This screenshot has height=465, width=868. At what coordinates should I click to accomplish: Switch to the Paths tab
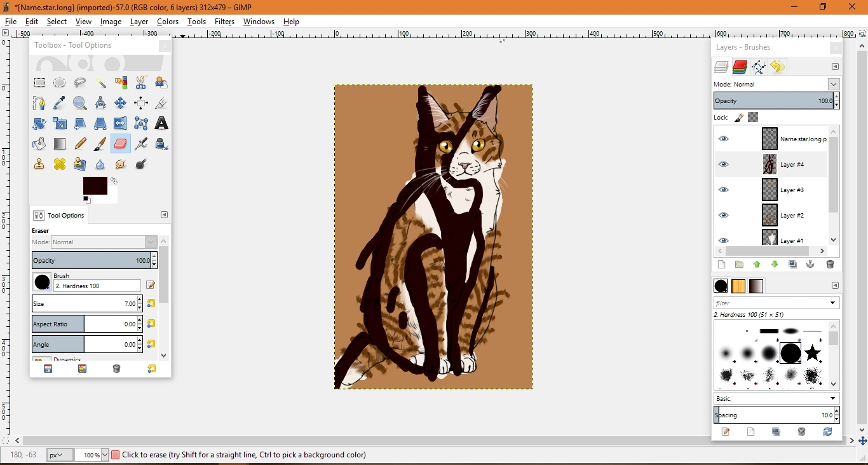click(758, 67)
